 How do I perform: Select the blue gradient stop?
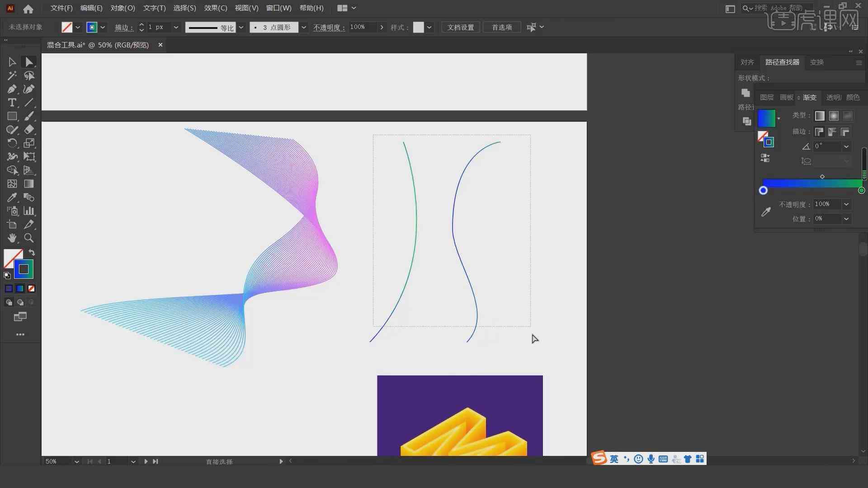coord(763,191)
